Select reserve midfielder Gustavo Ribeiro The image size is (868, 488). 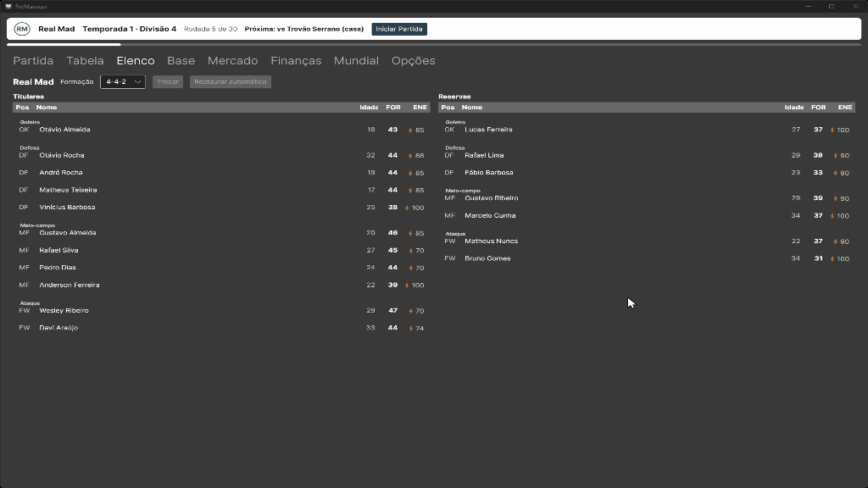click(x=647, y=198)
